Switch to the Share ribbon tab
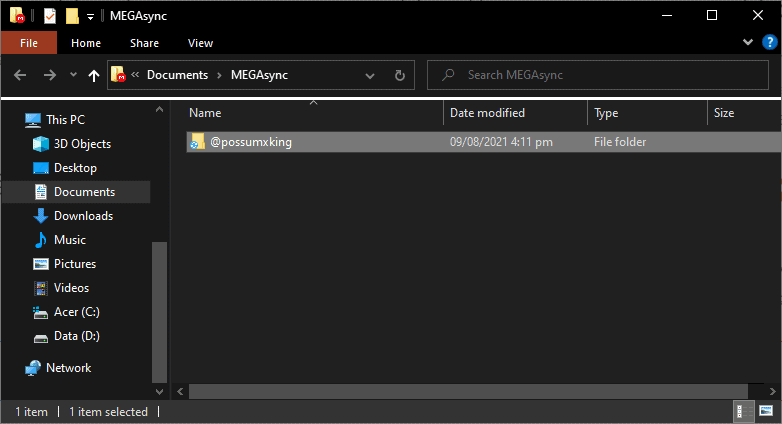 point(144,43)
